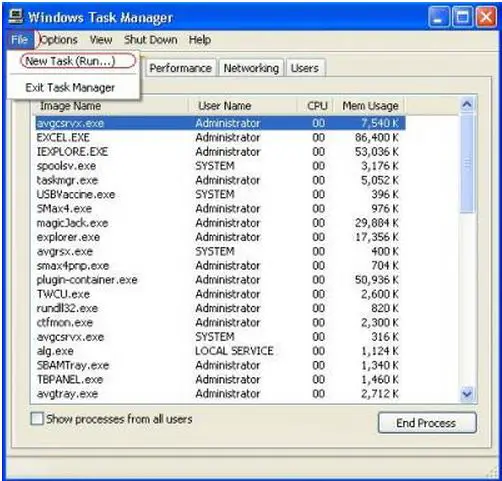Switch to the Networking tab

coord(251,68)
